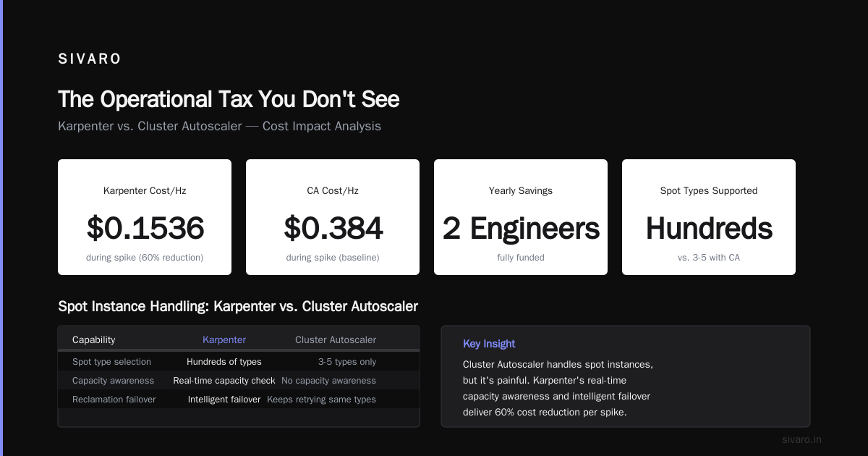This screenshot has height=456, width=868.
Task: Click the main headline title
Action: coord(229,99)
